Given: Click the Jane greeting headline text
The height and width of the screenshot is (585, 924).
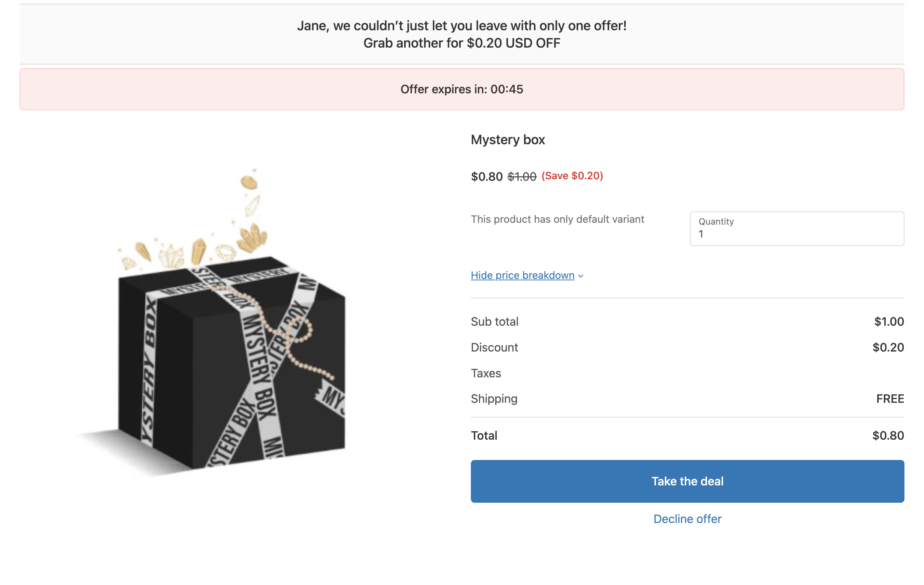Looking at the screenshot, I should [462, 26].
